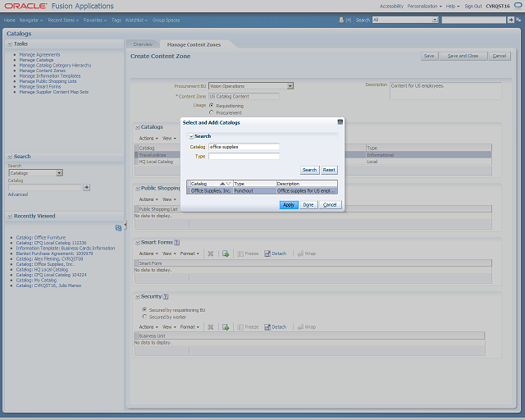Open Smart Forms Actions menu
This screenshot has width=525, height=420.
coord(148,253)
